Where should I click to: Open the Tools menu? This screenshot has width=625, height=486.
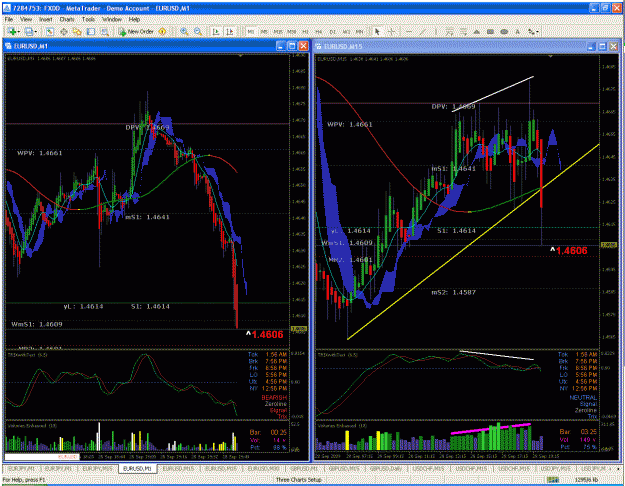point(88,19)
